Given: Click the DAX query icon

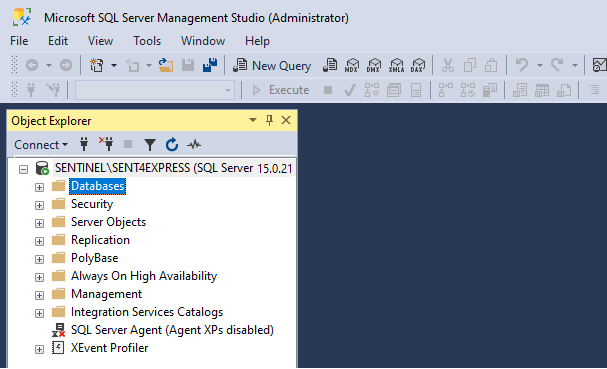Looking at the screenshot, I should (418, 65).
